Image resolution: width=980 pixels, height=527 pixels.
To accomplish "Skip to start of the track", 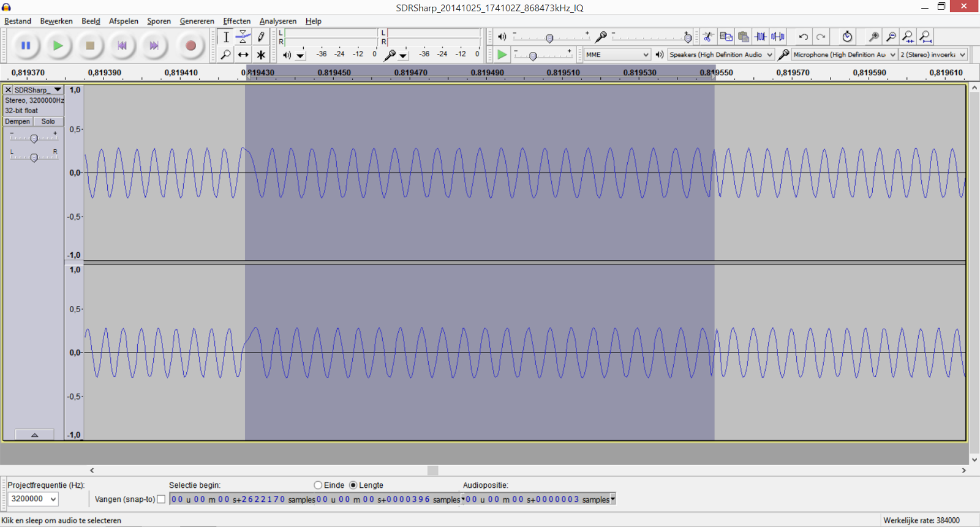I will (122, 45).
